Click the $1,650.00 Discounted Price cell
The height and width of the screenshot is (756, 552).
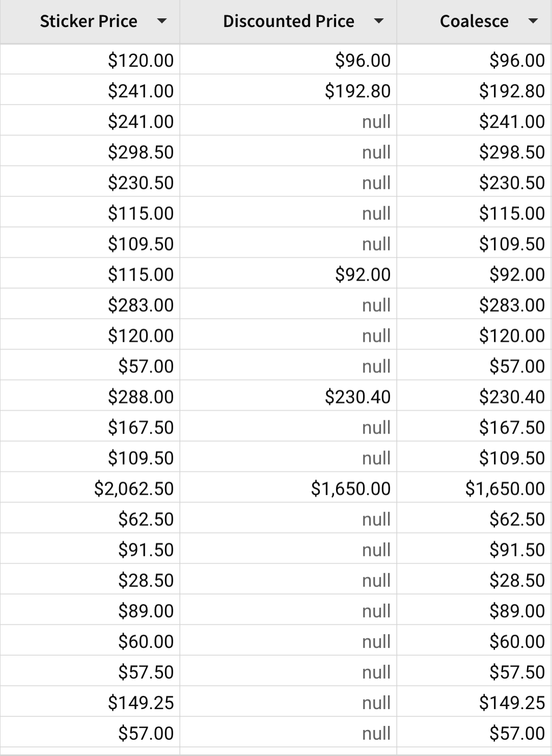point(351,489)
